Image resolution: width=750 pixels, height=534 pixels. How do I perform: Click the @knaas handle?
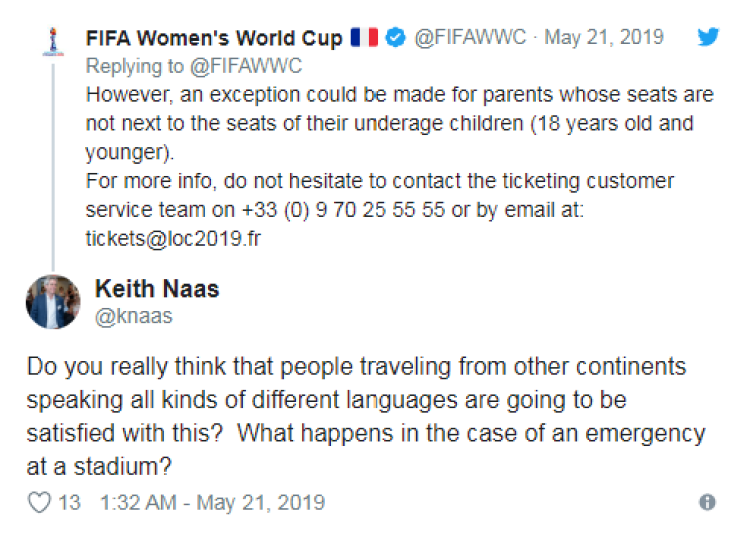(x=133, y=316)
